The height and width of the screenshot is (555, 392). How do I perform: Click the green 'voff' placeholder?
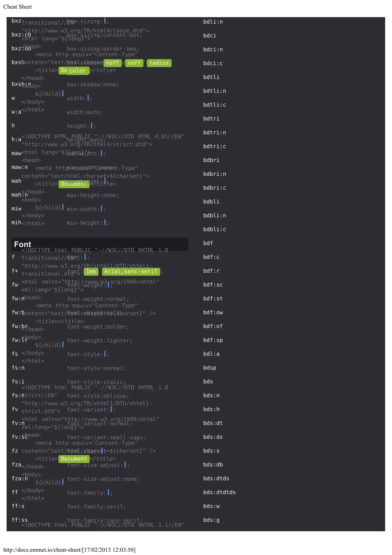click(x=134, y=63)
